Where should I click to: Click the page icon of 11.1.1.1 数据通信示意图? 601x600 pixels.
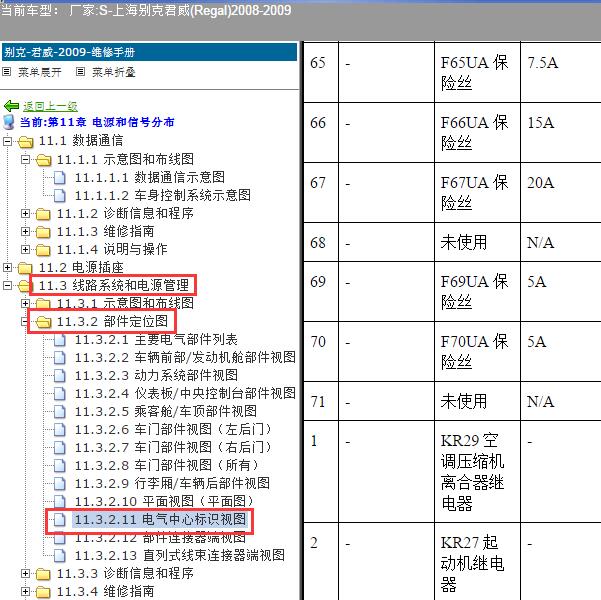[x=59, y=178]
